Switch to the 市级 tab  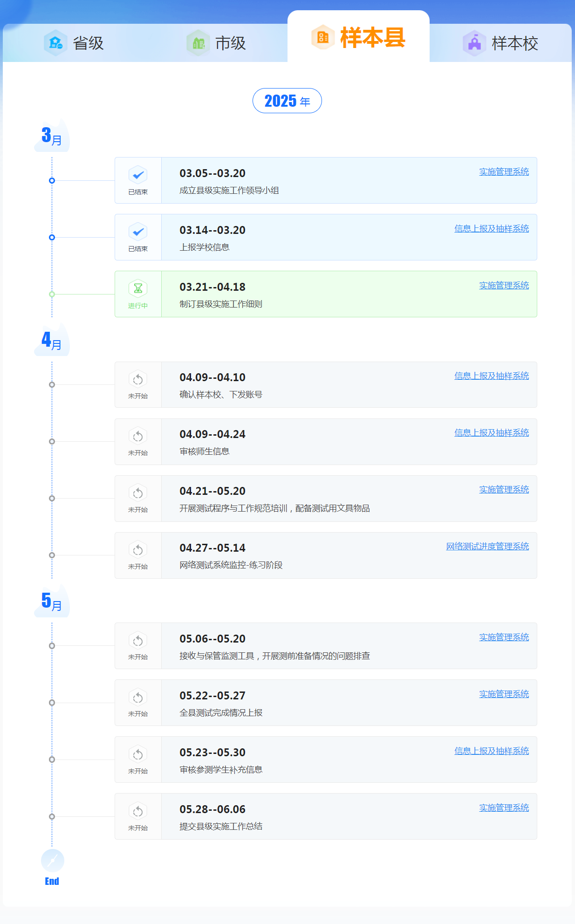216,43
